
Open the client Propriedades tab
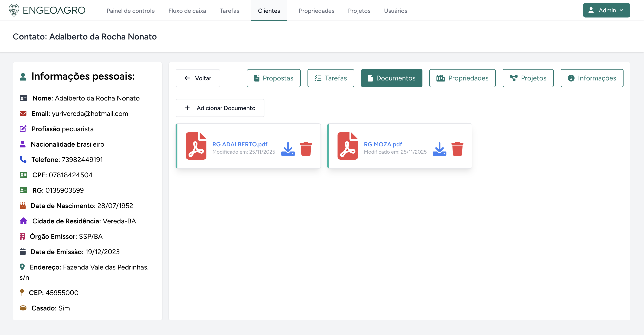coord(462,78)
